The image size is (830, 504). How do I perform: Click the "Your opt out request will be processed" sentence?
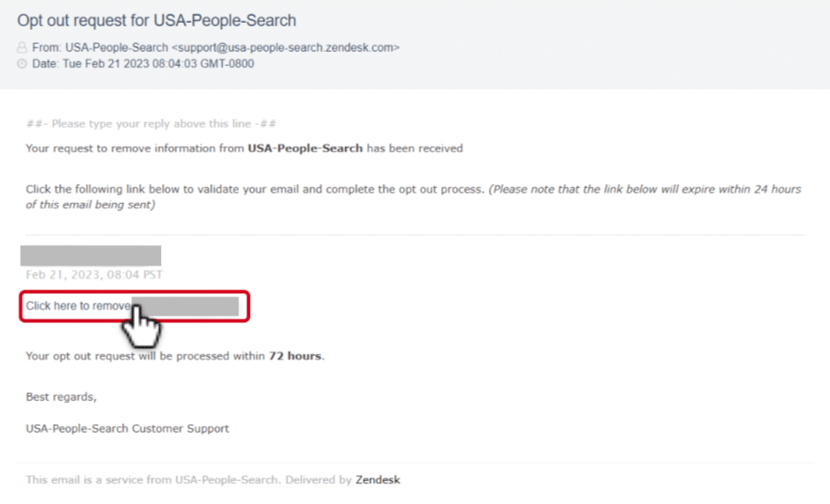coord(145,357)
